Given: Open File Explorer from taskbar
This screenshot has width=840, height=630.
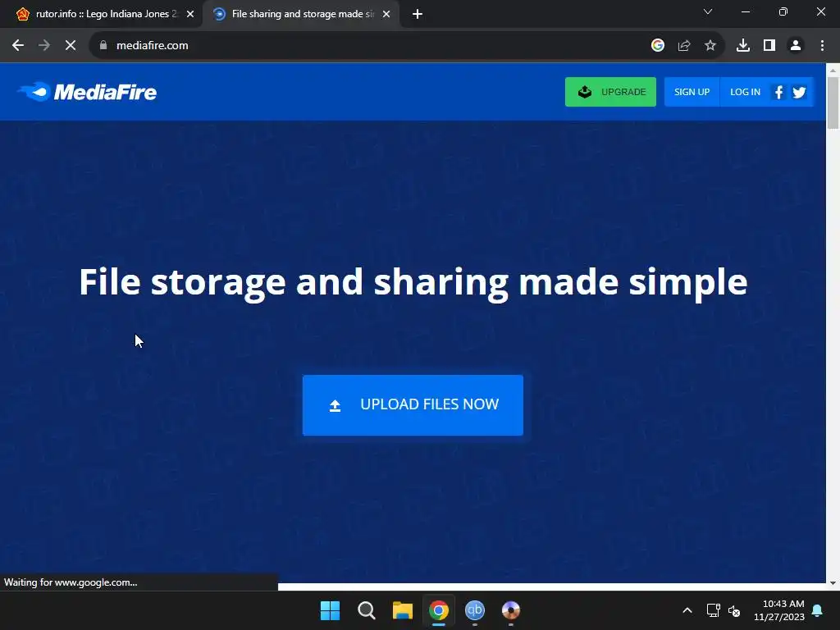Looking at the screenshot, I should point(402,610).
